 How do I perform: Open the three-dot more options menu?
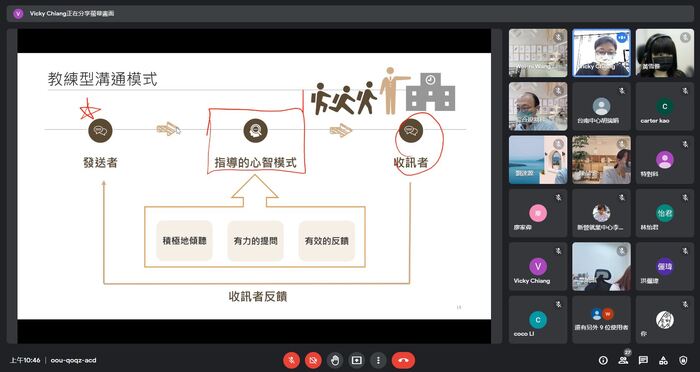pos(379,360)
